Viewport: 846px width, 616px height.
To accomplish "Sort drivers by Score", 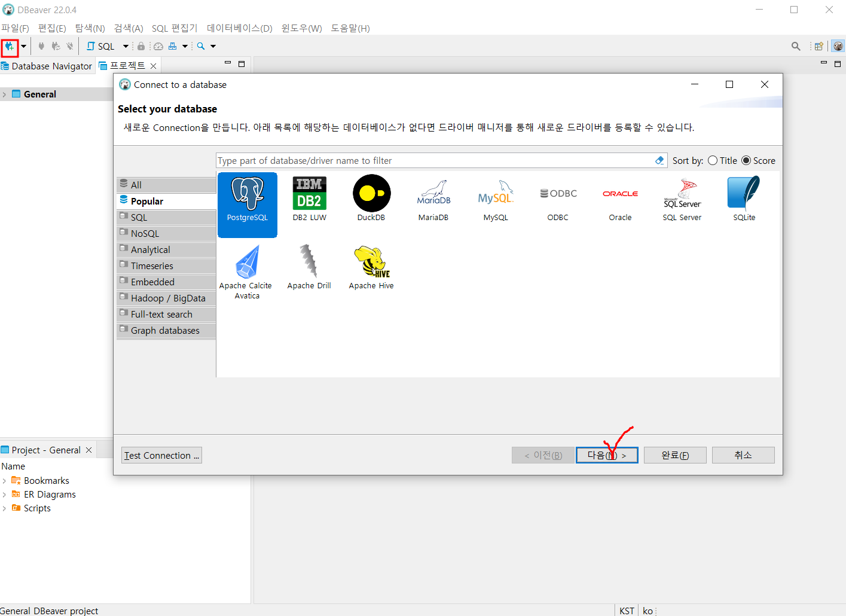I will coord(758,160).
